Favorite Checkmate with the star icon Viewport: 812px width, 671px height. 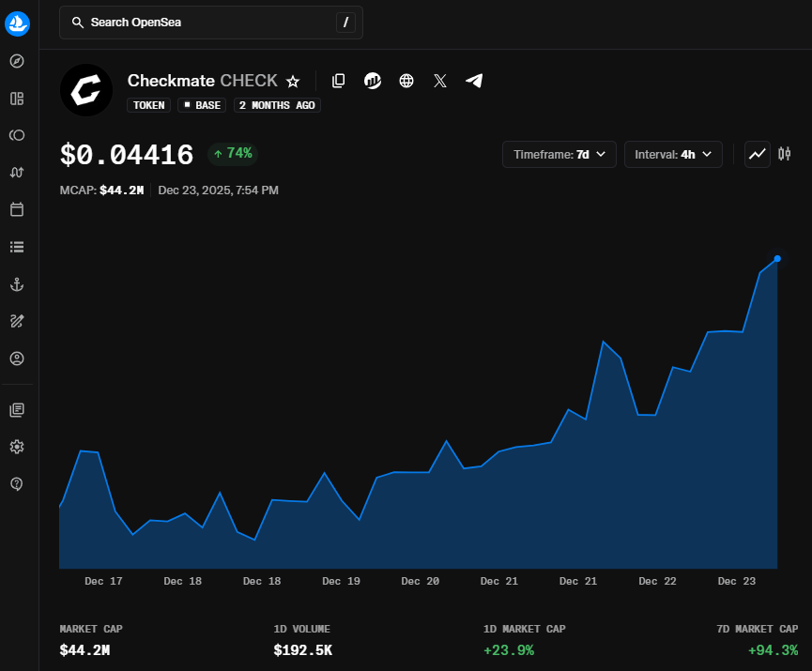293,82
